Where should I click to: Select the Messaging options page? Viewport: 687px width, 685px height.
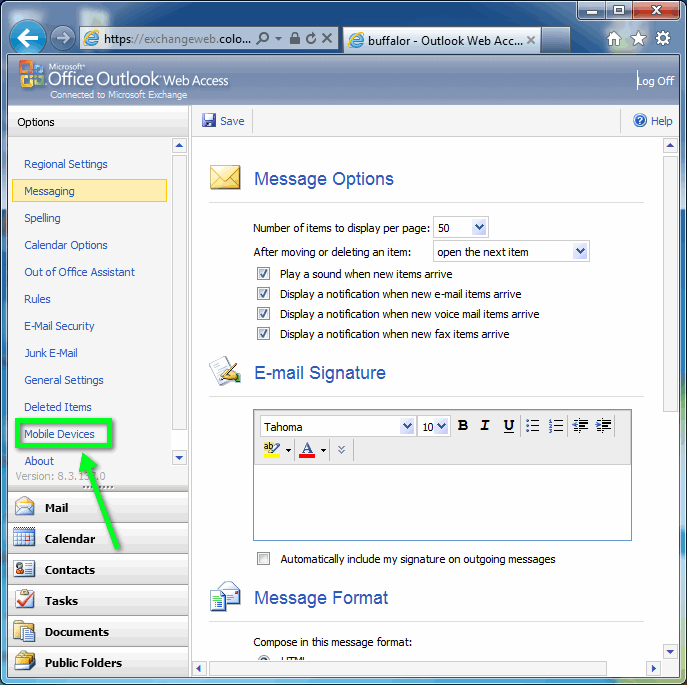(89, 191)
